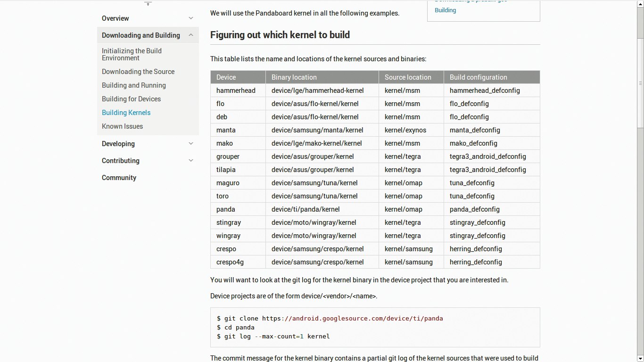Expand the Developing section chevron
644x362 pixels.
(191, 144)
